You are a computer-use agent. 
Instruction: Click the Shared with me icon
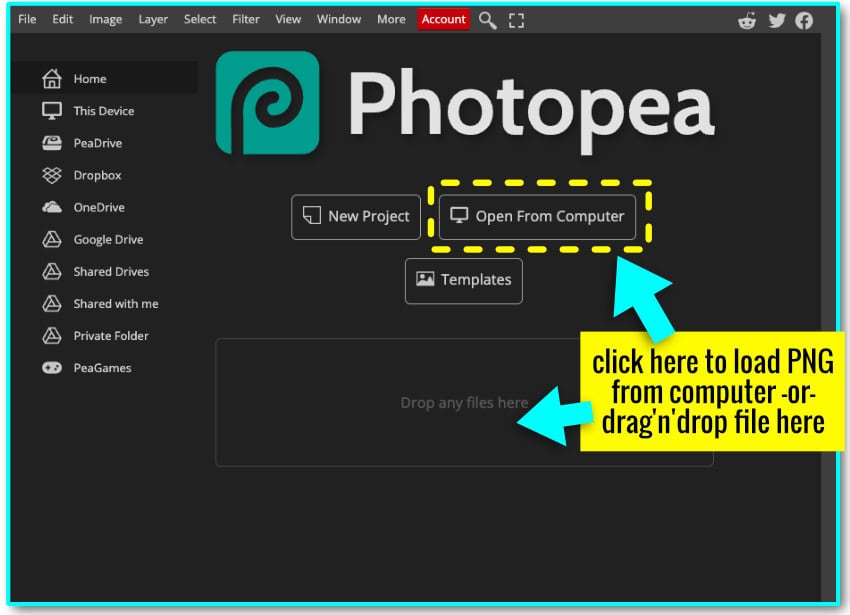click(52, 304)
